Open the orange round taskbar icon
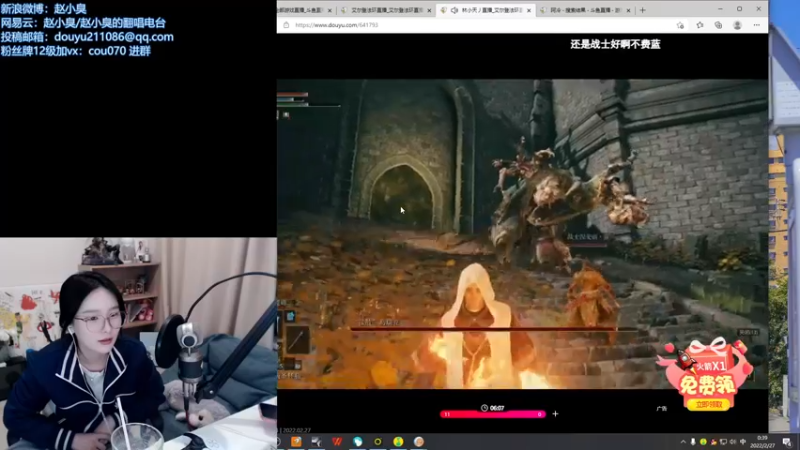Image resolution: width=800 pixels, height=450 pixels. [419, 442]
